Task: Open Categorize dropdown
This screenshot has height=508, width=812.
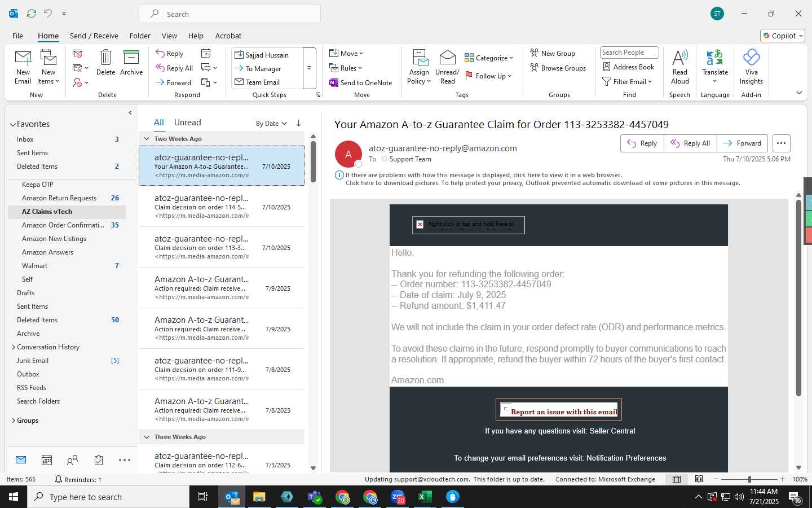Action: [x=489, y=58]
